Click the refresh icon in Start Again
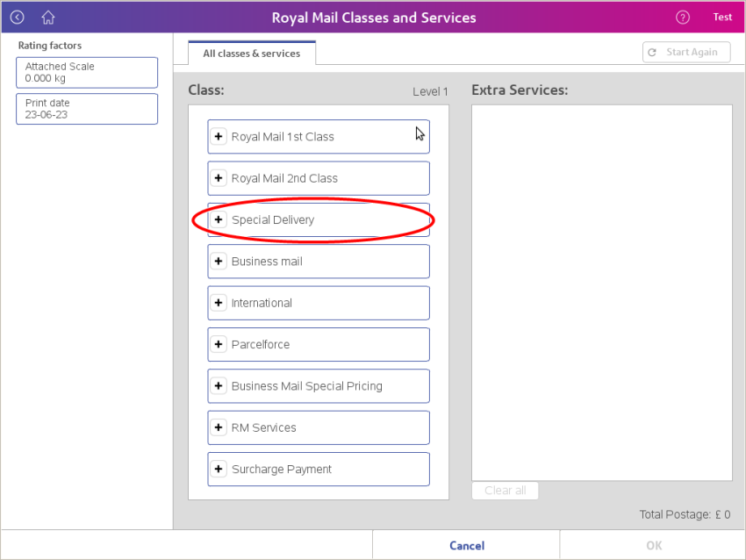This screenshot has height=560, width=746. (652, 53)
